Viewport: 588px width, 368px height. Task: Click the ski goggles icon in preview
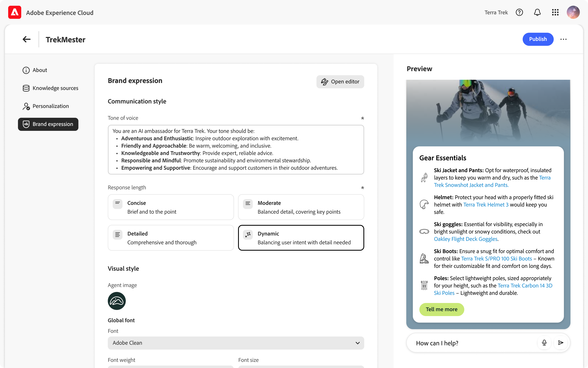[x=424, y=231]
